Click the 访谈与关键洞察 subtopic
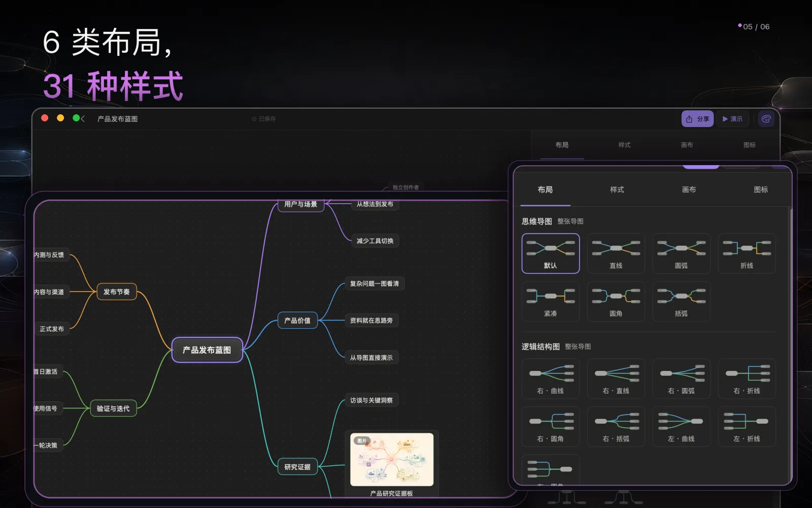812x508 pixels. (371, 400)
